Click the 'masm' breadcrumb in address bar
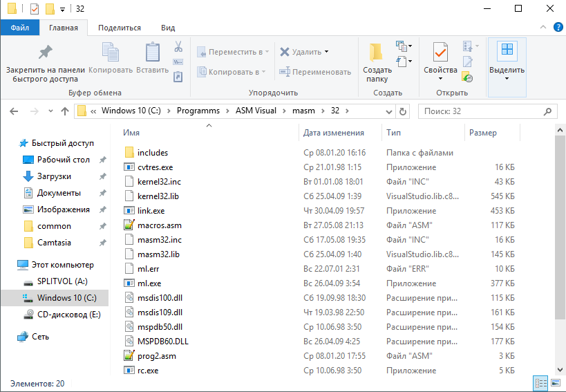 pos(303,111)
